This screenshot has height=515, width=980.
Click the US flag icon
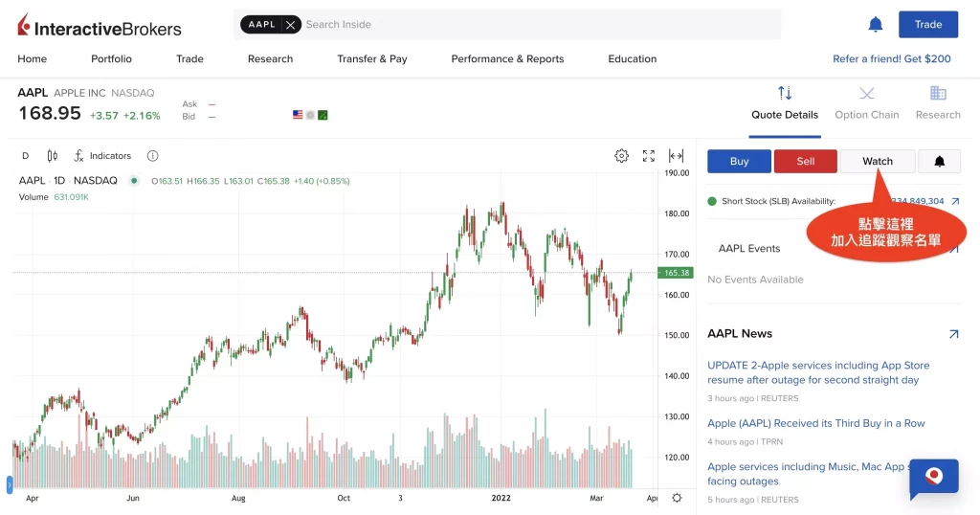coord(298,115)
